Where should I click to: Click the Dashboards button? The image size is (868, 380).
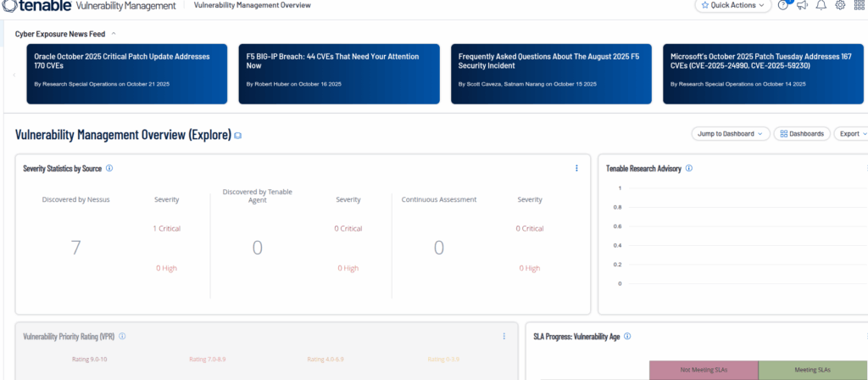click(x=801, y=133)
